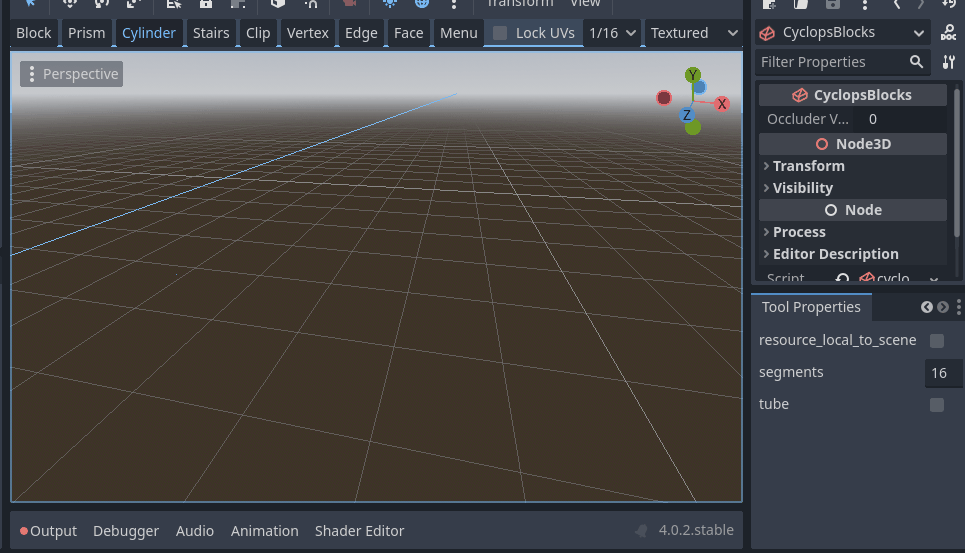Switch to Edge editing mode

[x=361, y=33]
